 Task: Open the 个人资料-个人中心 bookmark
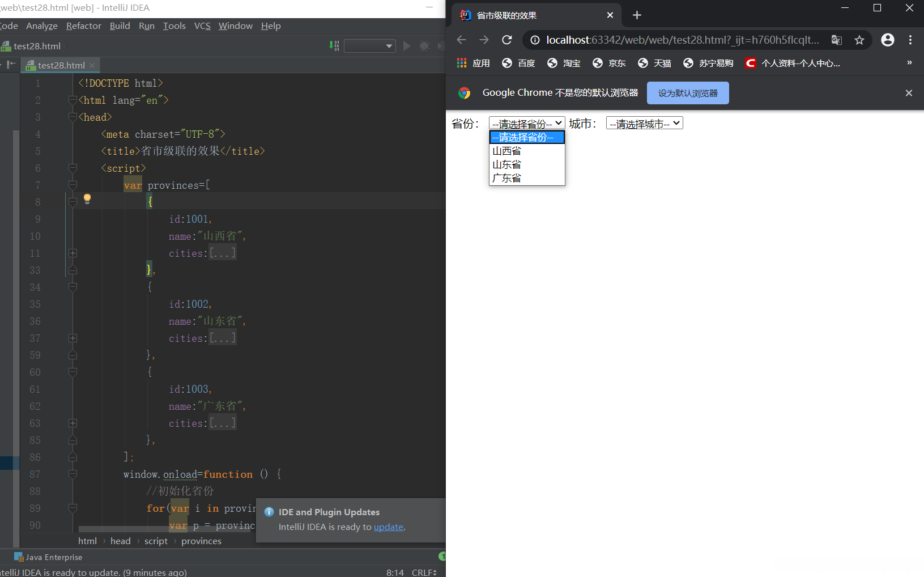click(793, 63)
